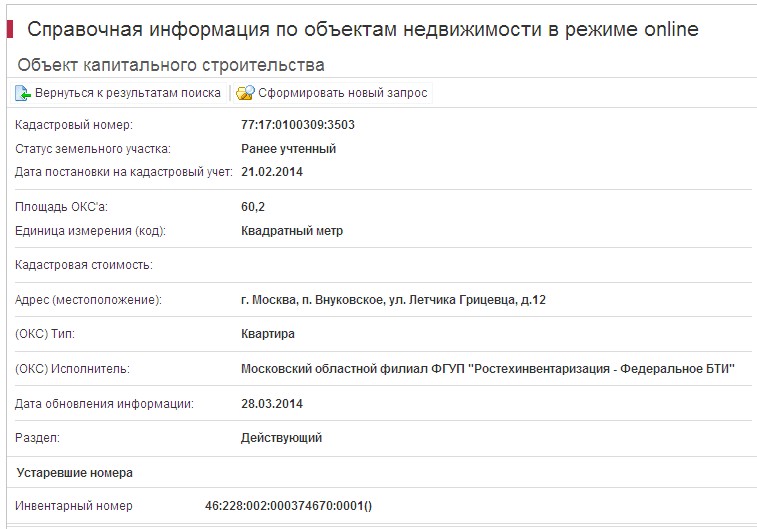Click the return-to-search-results page icon

[23, 93]
